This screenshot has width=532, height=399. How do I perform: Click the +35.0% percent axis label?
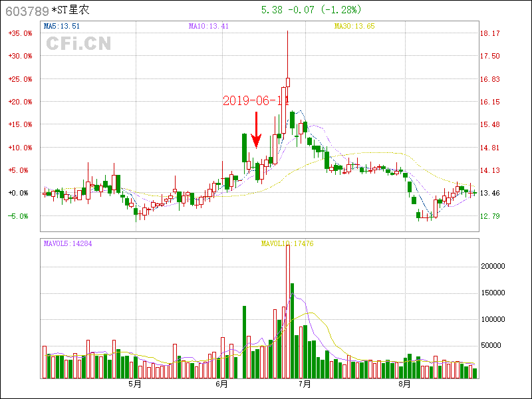point(20,33)
